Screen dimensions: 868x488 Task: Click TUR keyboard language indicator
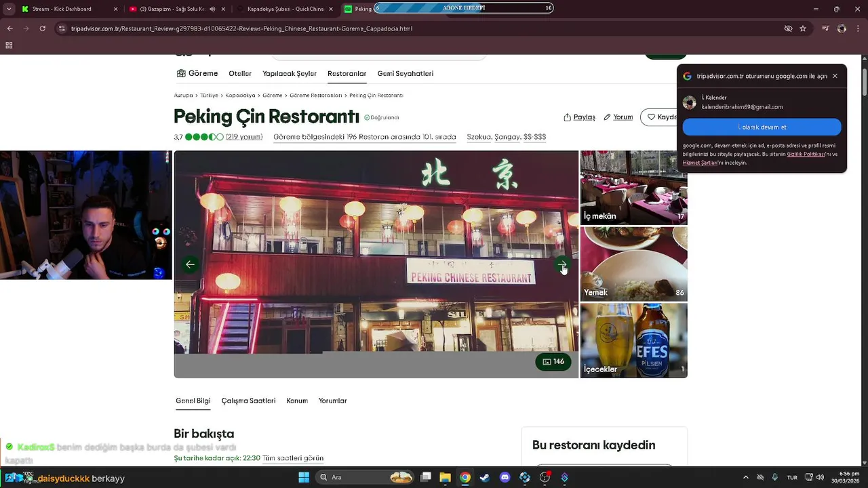792,477
